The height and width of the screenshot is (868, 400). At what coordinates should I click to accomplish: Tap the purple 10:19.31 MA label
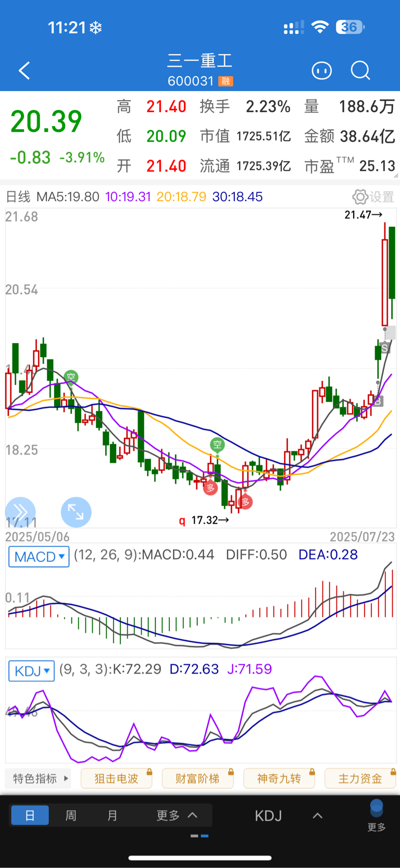coord(128,197)
